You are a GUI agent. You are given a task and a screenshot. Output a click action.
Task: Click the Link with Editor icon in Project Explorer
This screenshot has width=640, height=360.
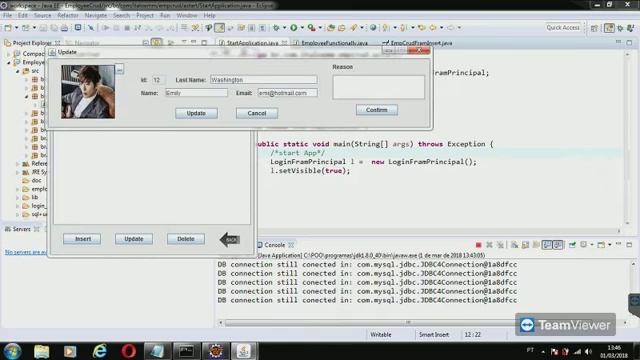(156, 42)
